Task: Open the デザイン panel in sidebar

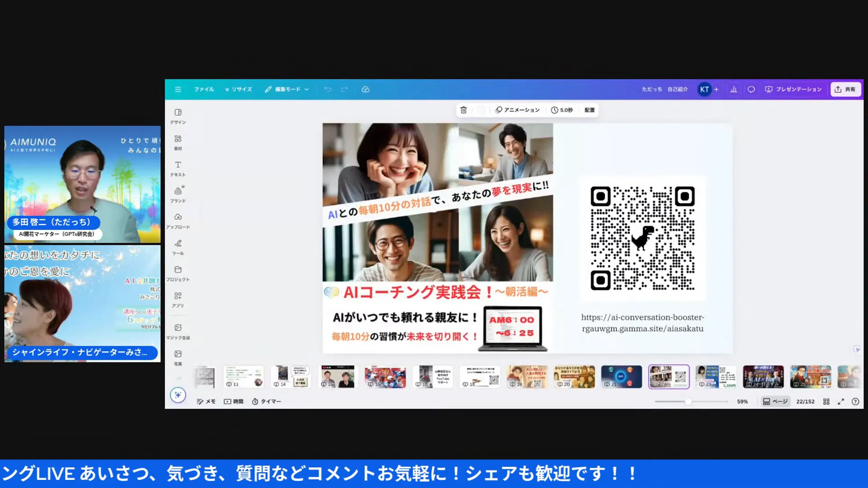Action: pos(178,116)
